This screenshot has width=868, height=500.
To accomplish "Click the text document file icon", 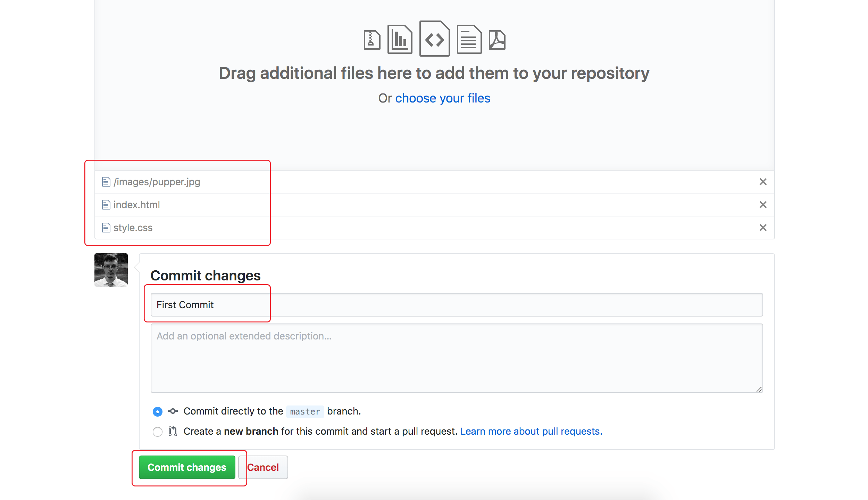I will coord(469,39).
